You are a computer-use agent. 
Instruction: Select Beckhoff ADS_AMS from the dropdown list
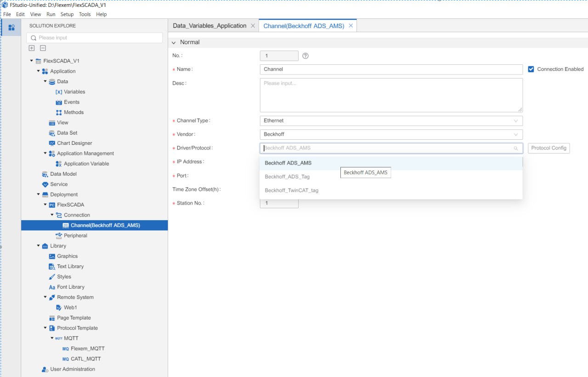391,163
